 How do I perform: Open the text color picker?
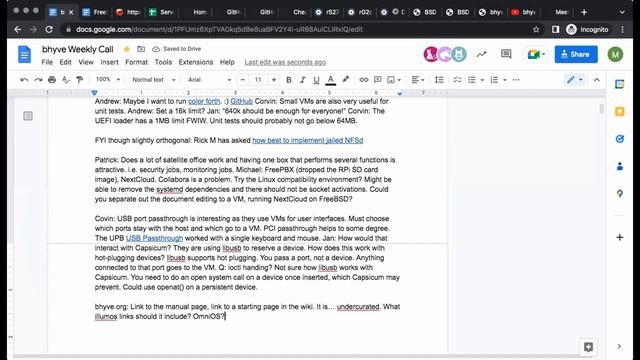click(331, 80)
